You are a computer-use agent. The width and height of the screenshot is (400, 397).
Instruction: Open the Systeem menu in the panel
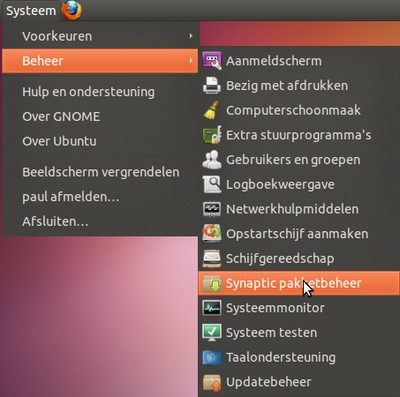click(x=31, y=11)
